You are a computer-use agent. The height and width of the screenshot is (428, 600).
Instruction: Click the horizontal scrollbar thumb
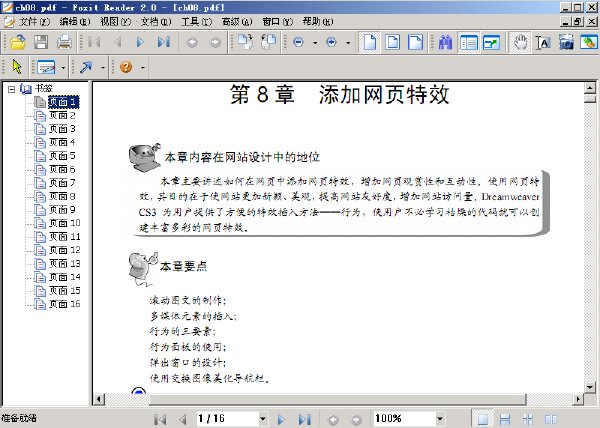click(x=337, y=399)
